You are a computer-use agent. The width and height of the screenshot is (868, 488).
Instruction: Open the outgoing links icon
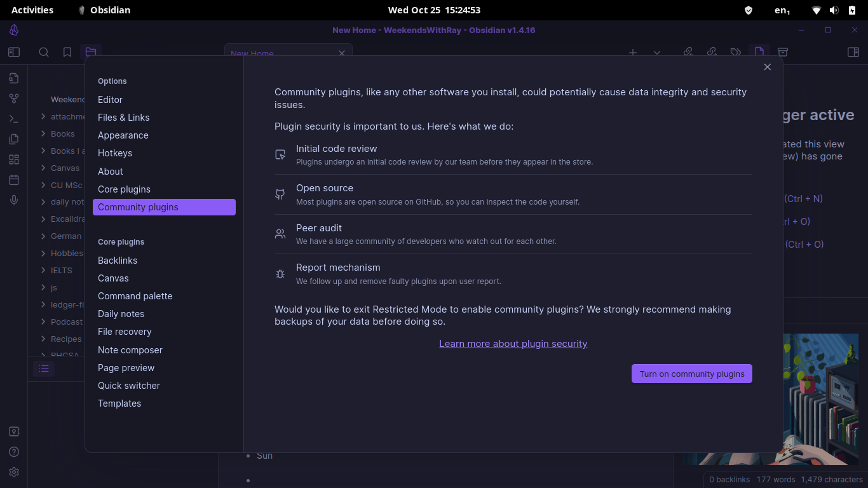point(712,52)
